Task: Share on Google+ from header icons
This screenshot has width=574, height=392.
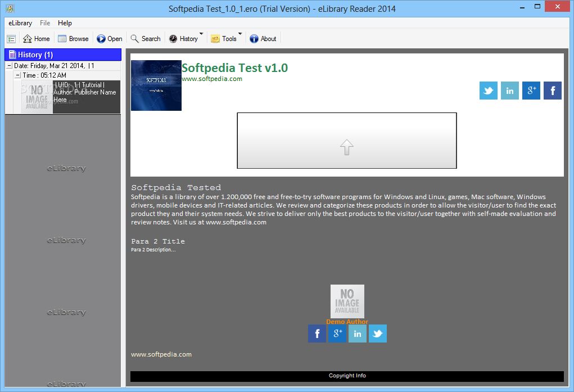Action: [x=531, y=91]
